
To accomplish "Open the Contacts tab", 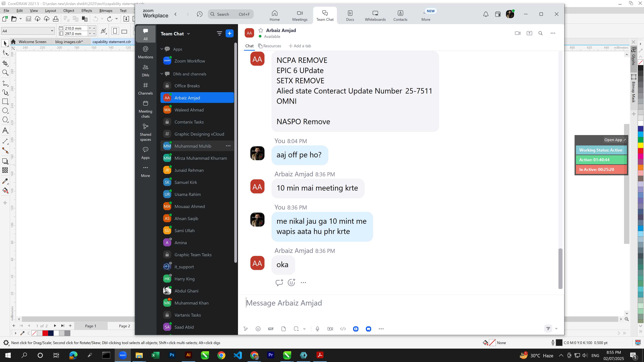I will [x=400, y=16].
